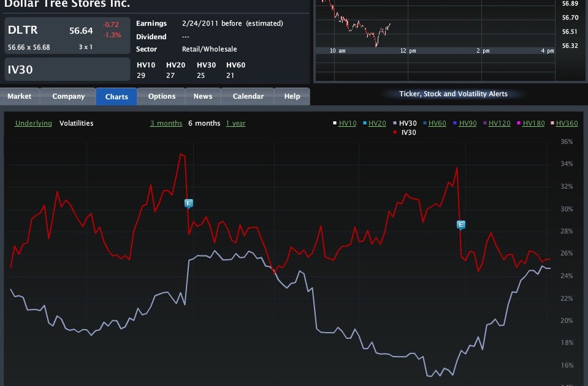Open the Market tab
This screenshot has width=588, height=386.
click(x=20, y=96)
